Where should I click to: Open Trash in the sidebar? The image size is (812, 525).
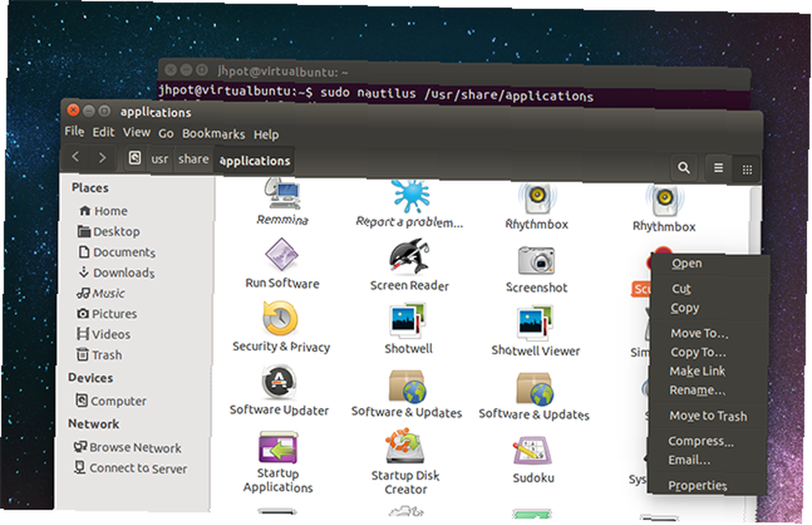[x=99, y=355]
